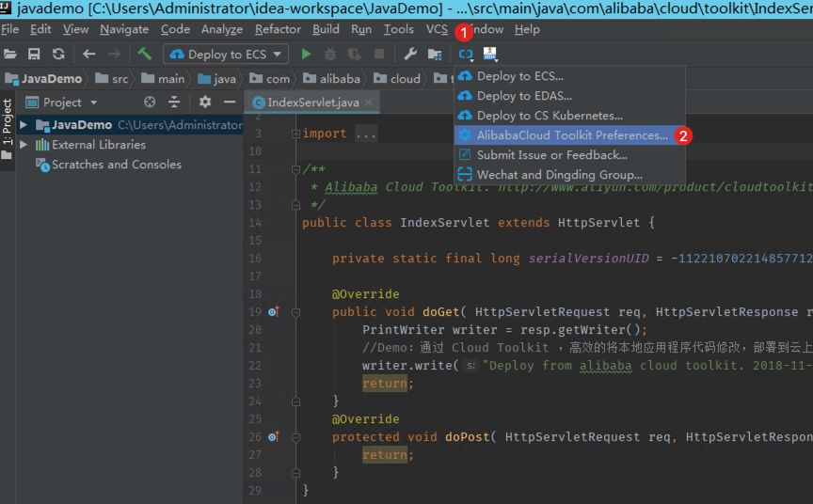The image size is (813, 504).
Task: Open the Code menu
Action: pyautogui.click(x=175, y=29)
